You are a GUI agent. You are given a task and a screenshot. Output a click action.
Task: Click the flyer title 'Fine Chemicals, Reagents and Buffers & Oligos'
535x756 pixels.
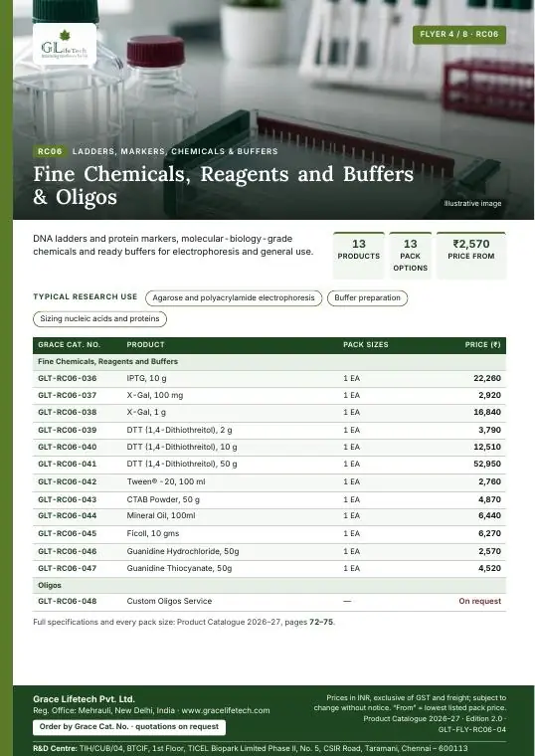click(223, 185)
